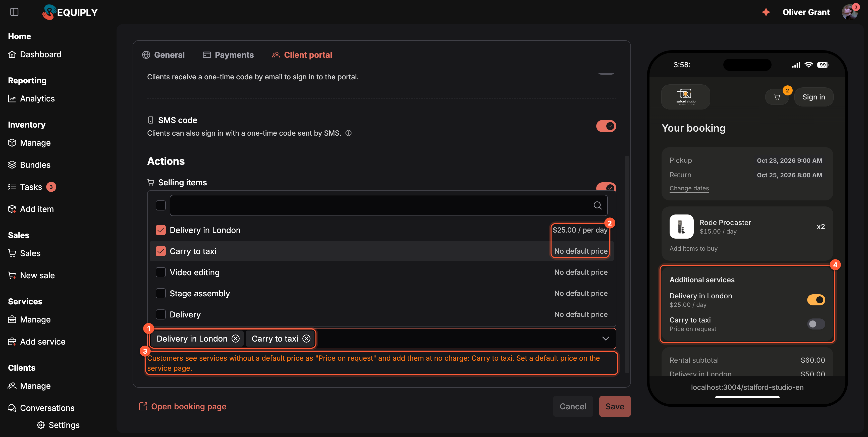This screenshot has width=868, height=437.
Task: Collapse the sidebar panel icon
Action: point(14,12)
